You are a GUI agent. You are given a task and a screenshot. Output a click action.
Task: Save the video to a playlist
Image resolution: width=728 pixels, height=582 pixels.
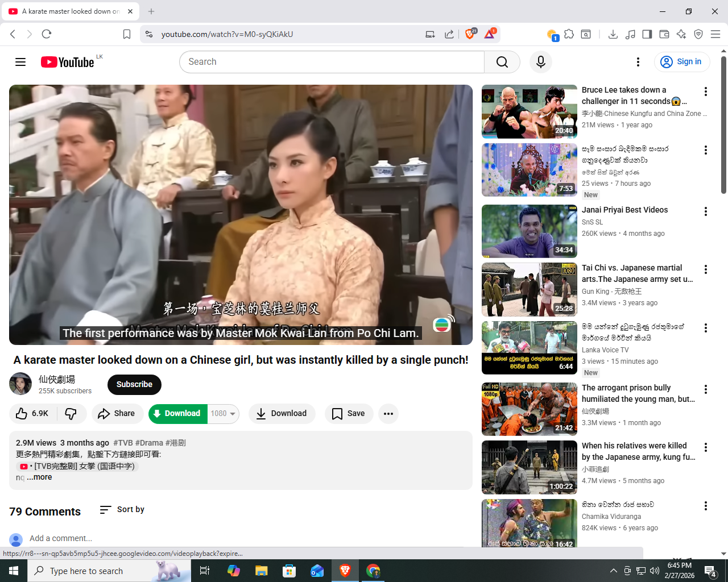(x=349, y=414)
